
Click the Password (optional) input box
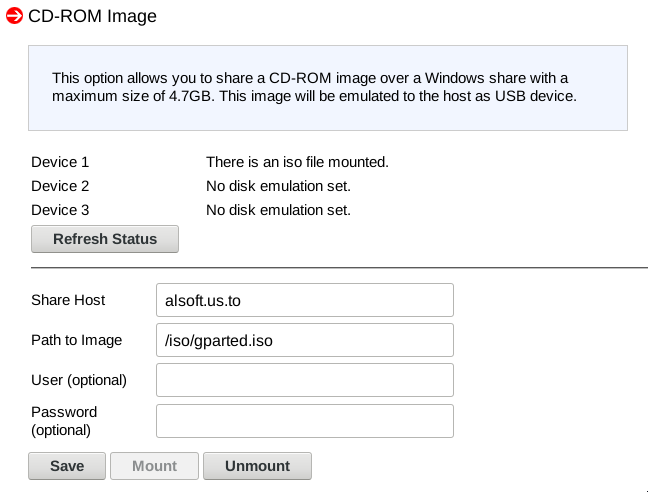point(304,421)
